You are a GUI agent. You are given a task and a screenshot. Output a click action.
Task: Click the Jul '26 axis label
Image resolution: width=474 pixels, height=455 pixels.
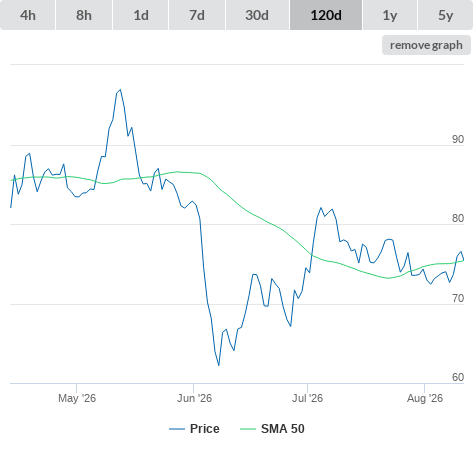(x=307, y=398)
